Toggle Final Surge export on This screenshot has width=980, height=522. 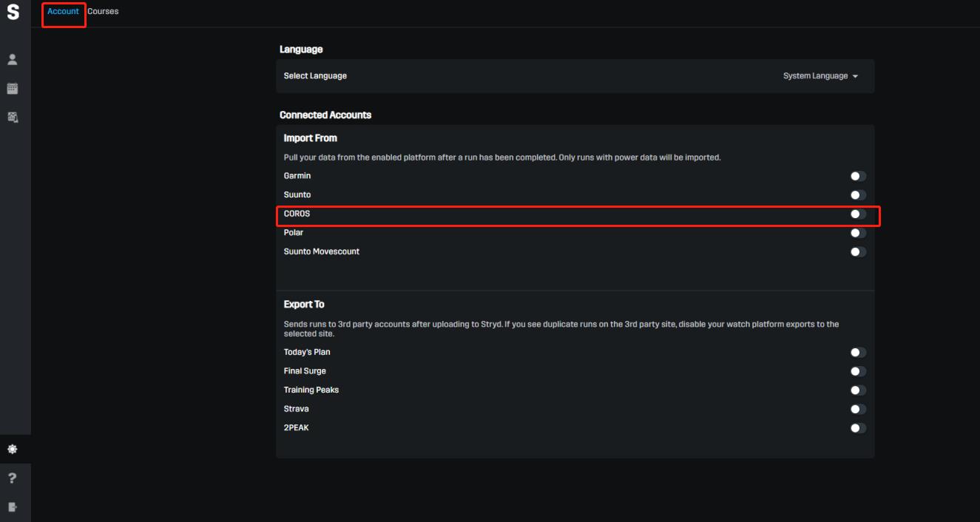[857, 371]
